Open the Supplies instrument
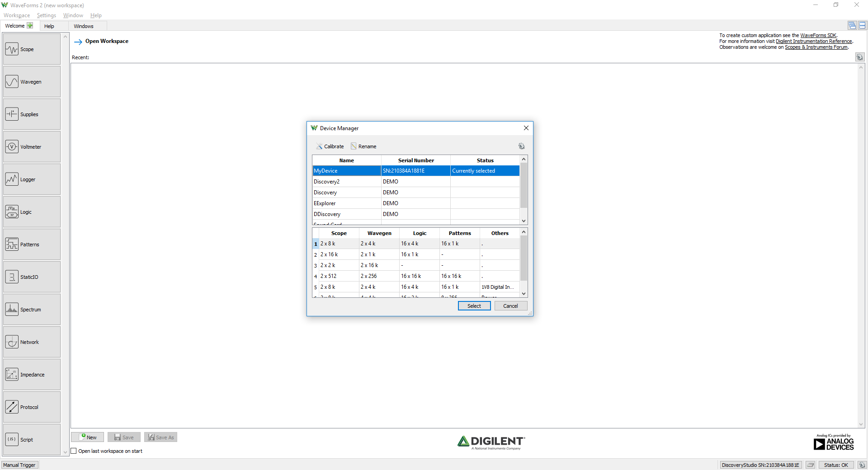The height and width of the screenshot is (470, 868). coord(32,114)
